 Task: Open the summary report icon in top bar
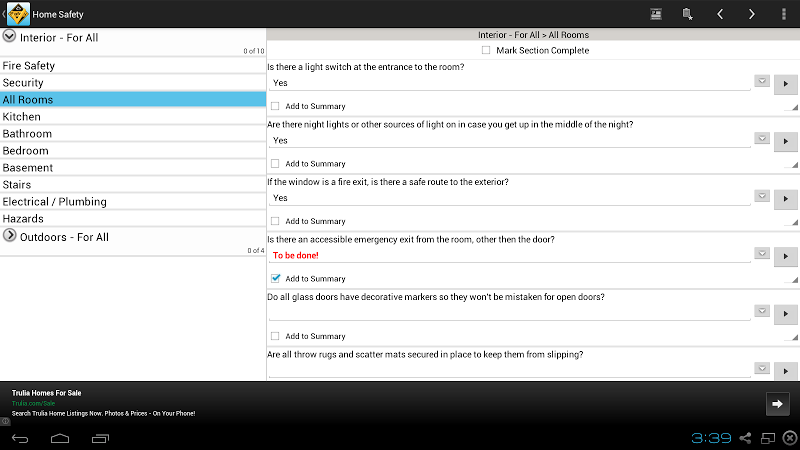coord(656,14)
